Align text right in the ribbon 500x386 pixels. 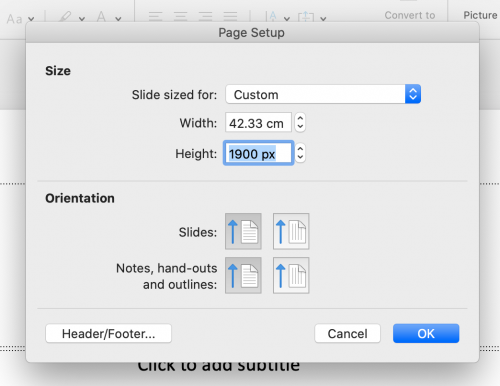coord(205,16)
